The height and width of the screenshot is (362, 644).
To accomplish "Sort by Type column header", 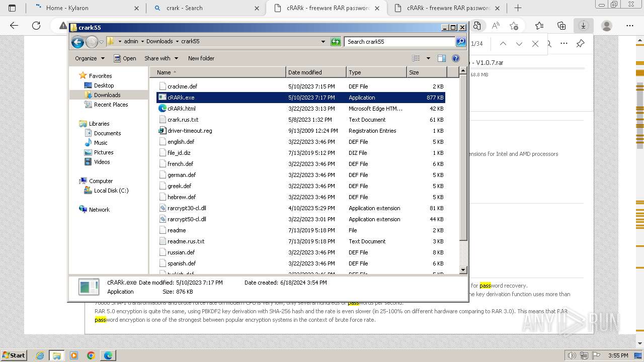I will 376,72.
